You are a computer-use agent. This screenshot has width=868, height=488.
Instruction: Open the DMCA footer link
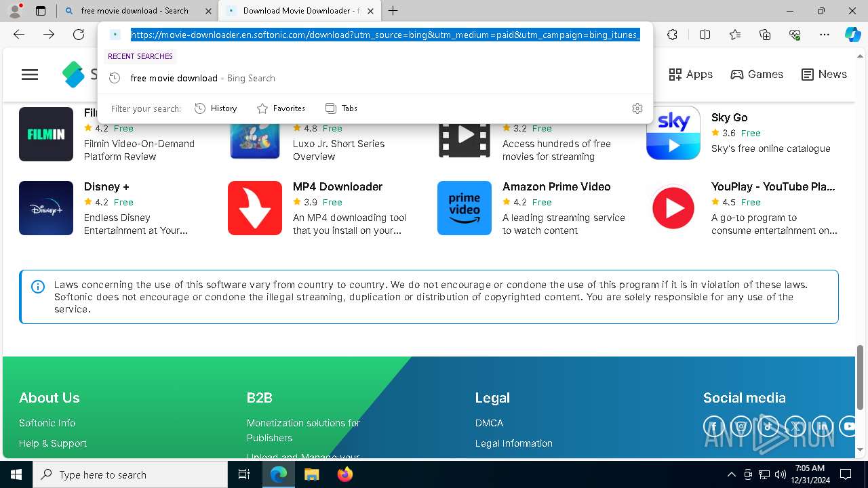coord(490,423)
